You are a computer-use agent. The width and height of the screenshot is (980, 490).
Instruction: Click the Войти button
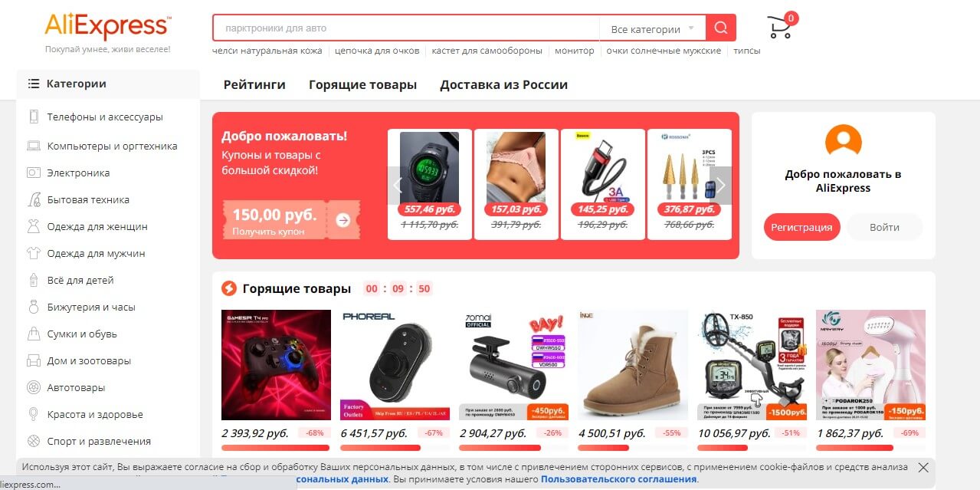pos(884,227)
